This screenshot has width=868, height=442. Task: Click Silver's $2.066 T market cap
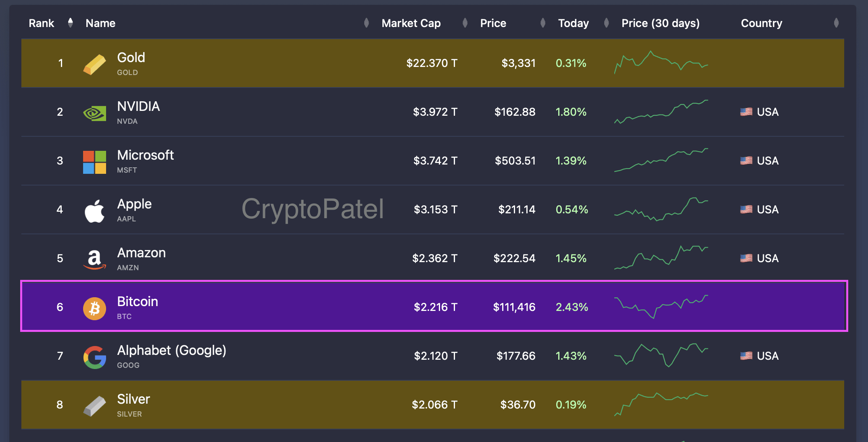pyautogui.click(x=434, y=404)
